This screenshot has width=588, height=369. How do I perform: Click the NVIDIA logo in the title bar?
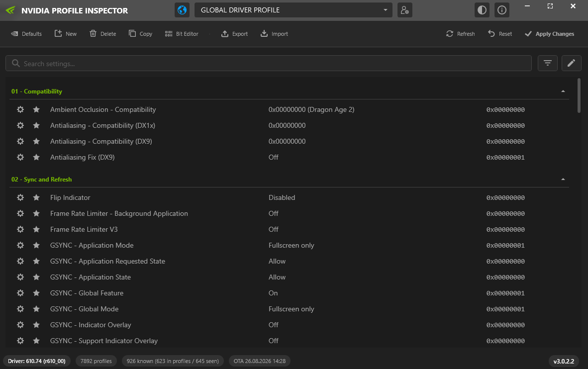tap(10, 10)
